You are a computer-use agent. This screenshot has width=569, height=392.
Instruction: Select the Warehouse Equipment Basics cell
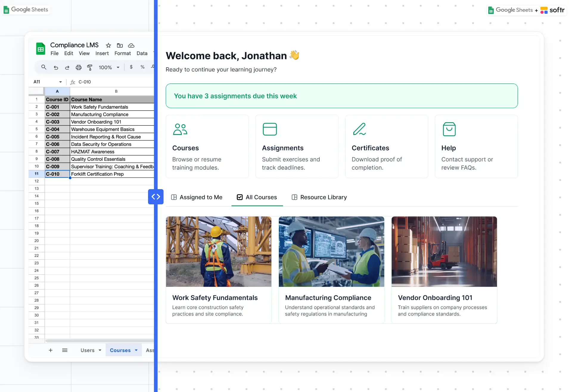click(112, 129)
